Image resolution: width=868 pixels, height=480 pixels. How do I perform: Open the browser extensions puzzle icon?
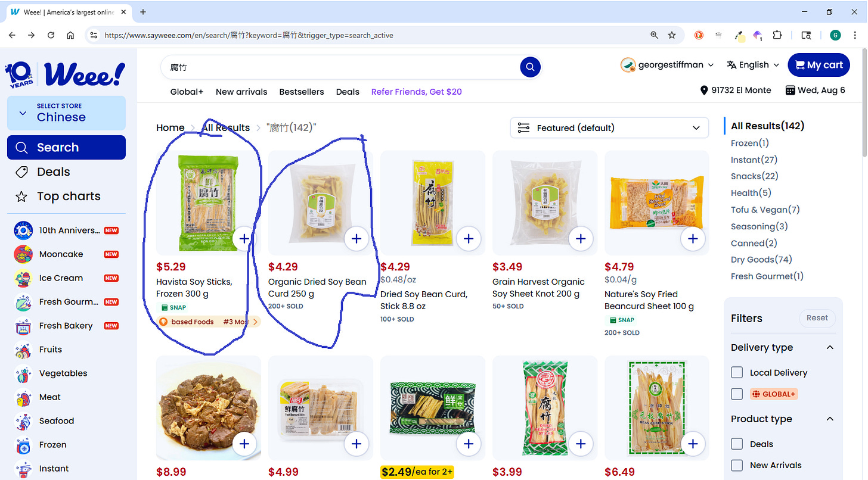pyautogui.click(x=777, y=35)
